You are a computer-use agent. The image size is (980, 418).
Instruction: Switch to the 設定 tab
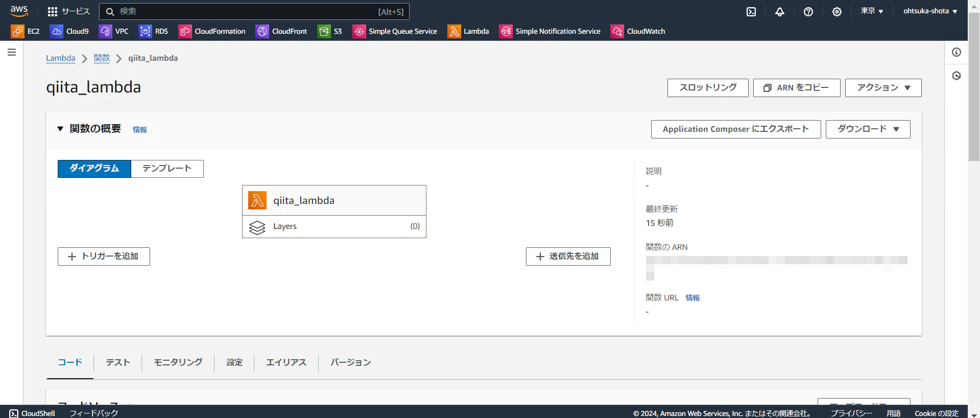(234, 362)
